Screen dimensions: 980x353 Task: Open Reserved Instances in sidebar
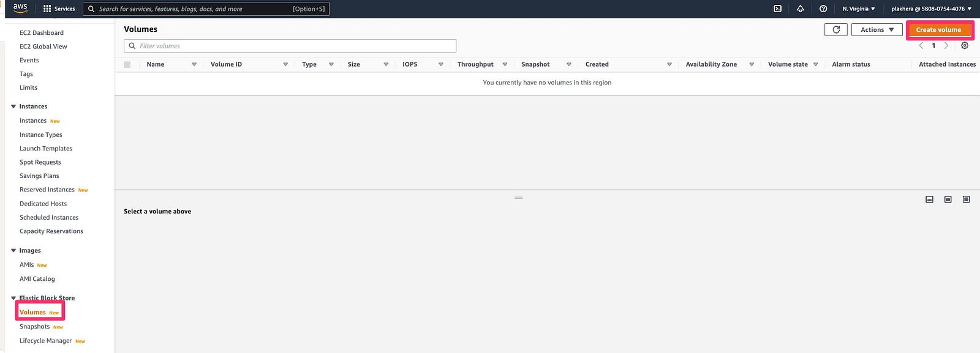coord(47,190)
